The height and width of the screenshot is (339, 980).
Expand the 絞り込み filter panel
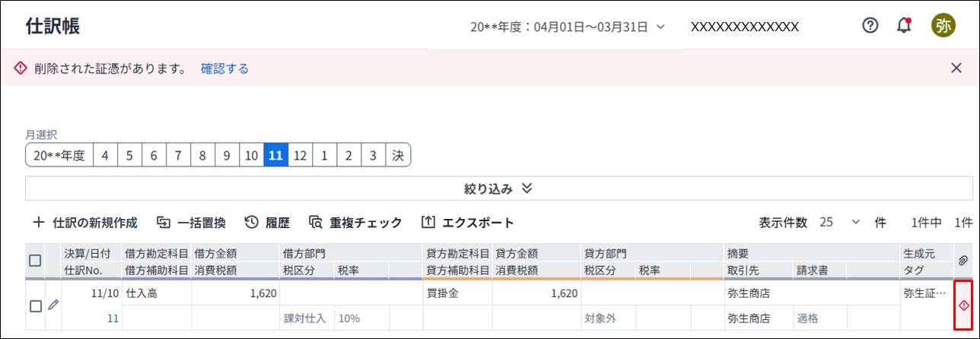(499, 189)
